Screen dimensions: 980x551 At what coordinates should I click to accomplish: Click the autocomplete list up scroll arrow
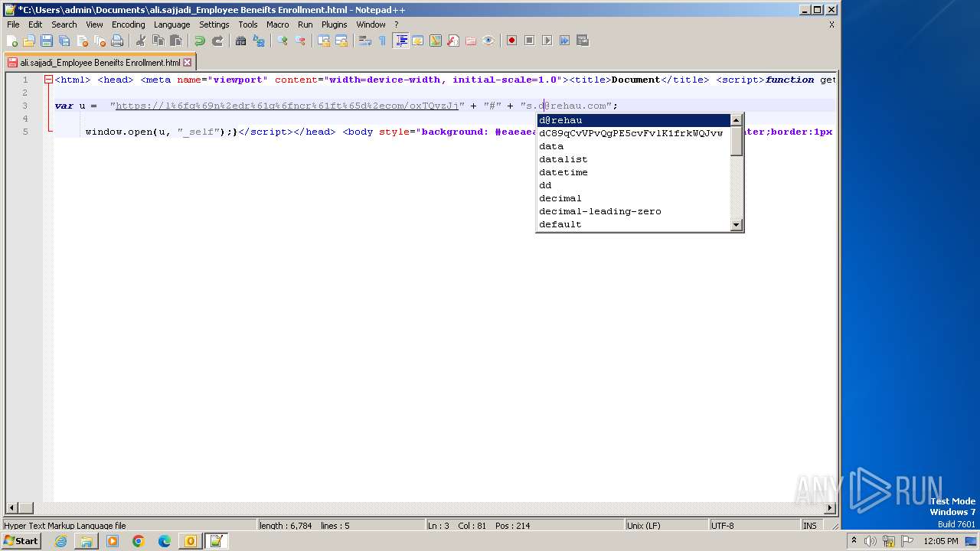coord(737,120)
